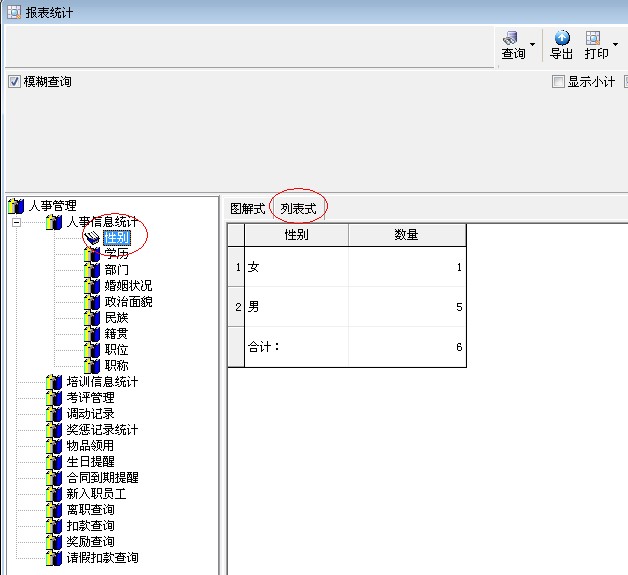Click the book icon beside 职称
The width and height of the screenshot is (628, 575).
point(92,366)
